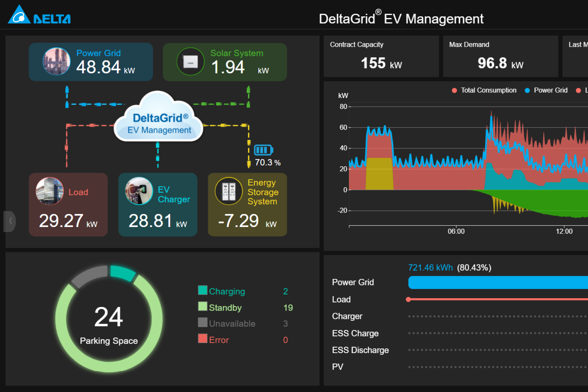The image size is (588, 392).
Task: Click the yellow ESS area in chart
Action: click(379, 174)
